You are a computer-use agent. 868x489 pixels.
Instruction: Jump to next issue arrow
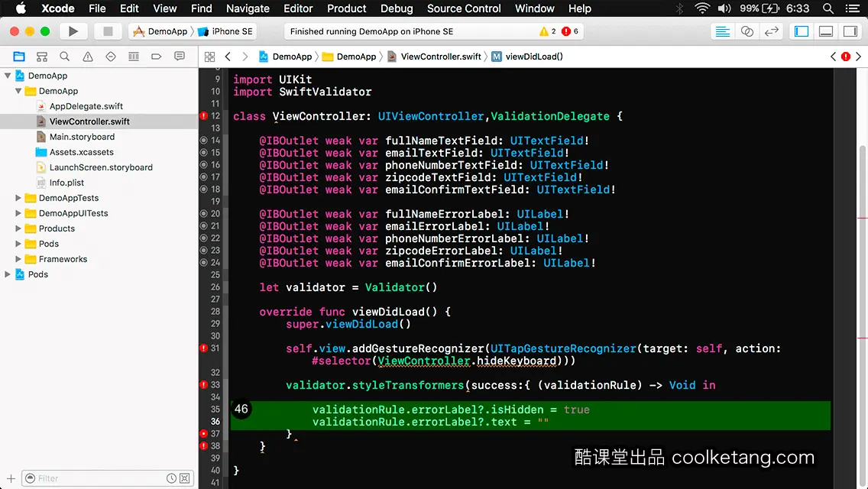tap(859, 57)
